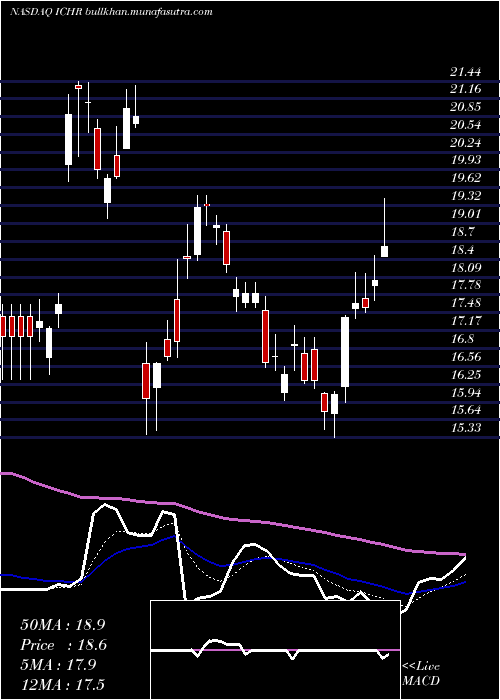Click the 21.44 price level label
500x700 pixels.
pos(466,71)
